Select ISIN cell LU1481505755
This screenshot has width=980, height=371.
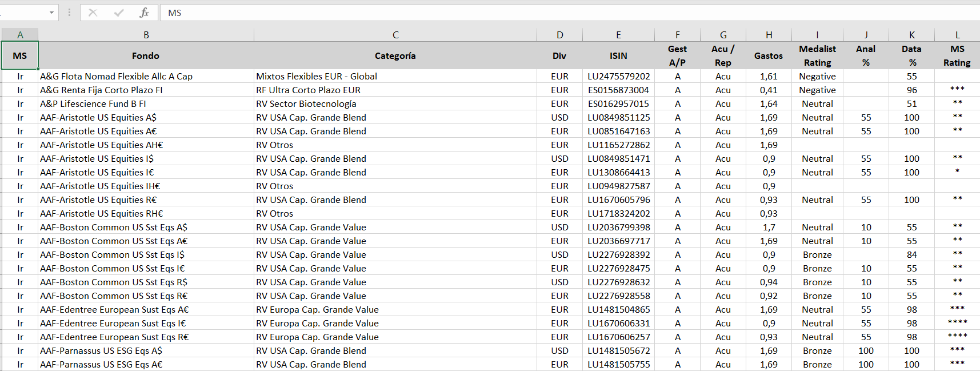[x=618, y=364]
